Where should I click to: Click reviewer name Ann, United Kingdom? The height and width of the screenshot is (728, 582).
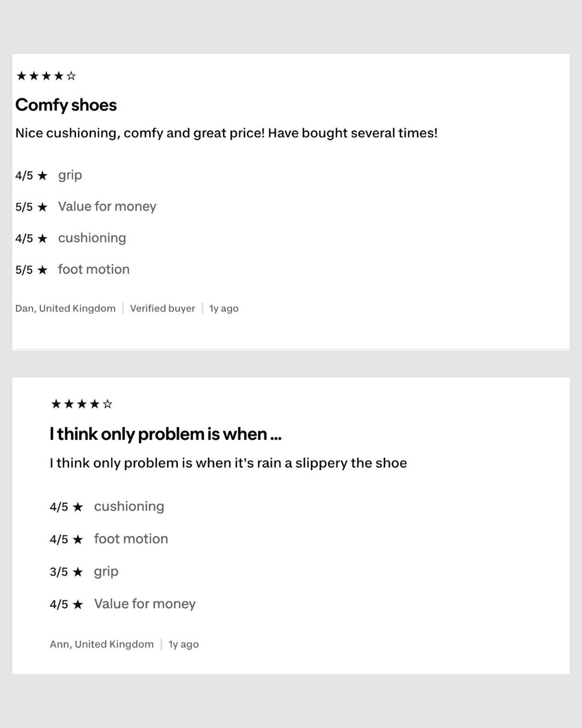[102, 644]
